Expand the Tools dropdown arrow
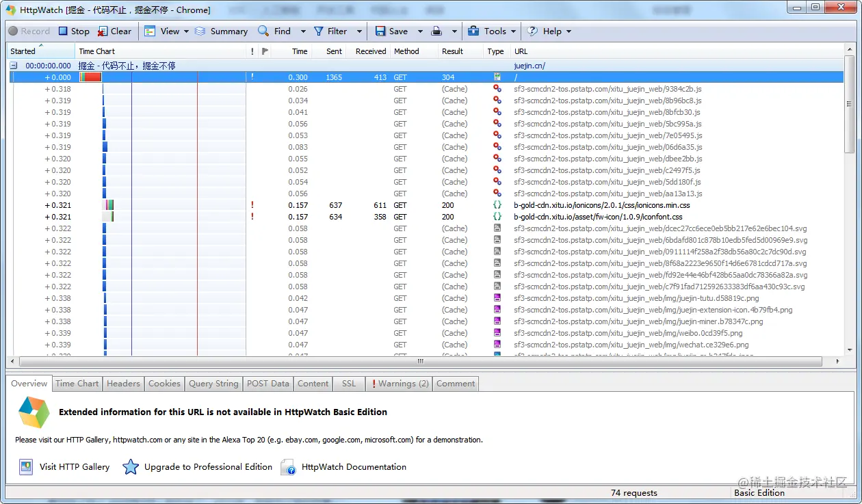The height and width of the screenshot is (504, 862). (x=512, y=31)
